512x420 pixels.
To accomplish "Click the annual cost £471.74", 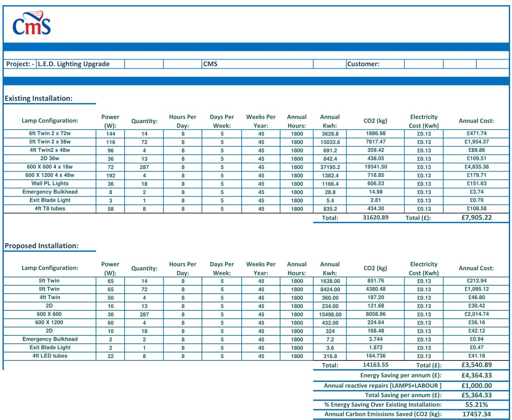I will [477, 134].
